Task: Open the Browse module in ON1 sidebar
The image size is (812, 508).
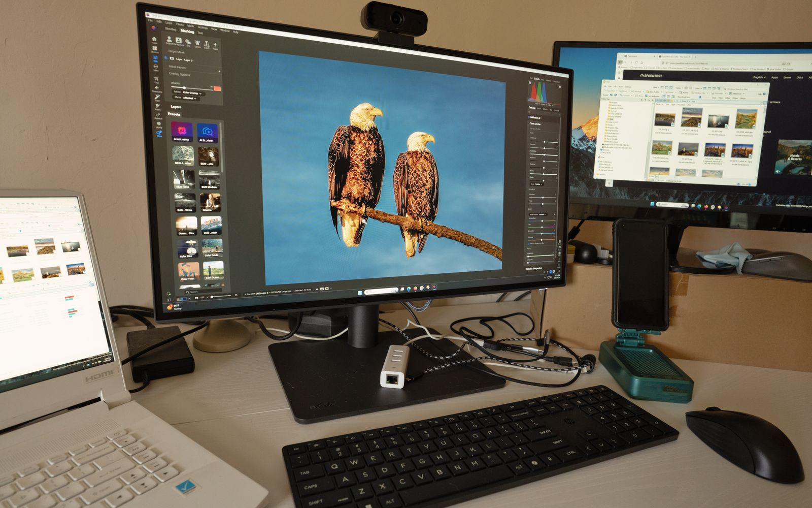Action: [155, 49]
